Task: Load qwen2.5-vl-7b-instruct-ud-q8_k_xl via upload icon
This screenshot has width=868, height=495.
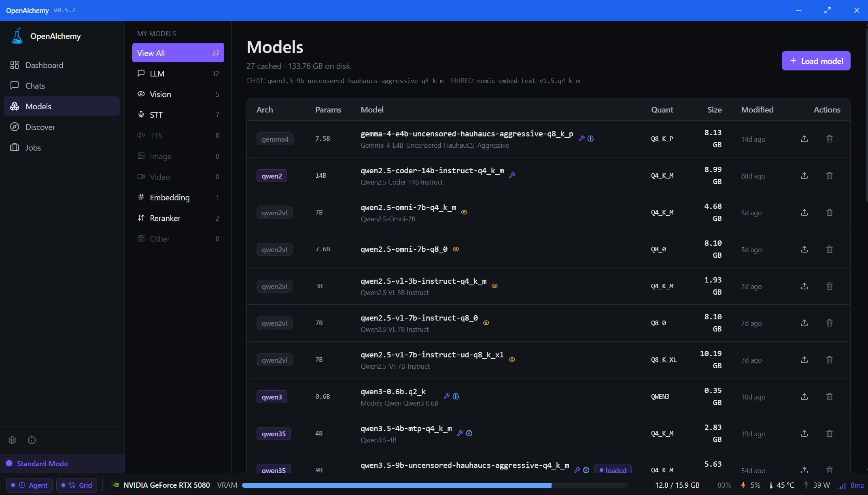Action: coord(804,360)
